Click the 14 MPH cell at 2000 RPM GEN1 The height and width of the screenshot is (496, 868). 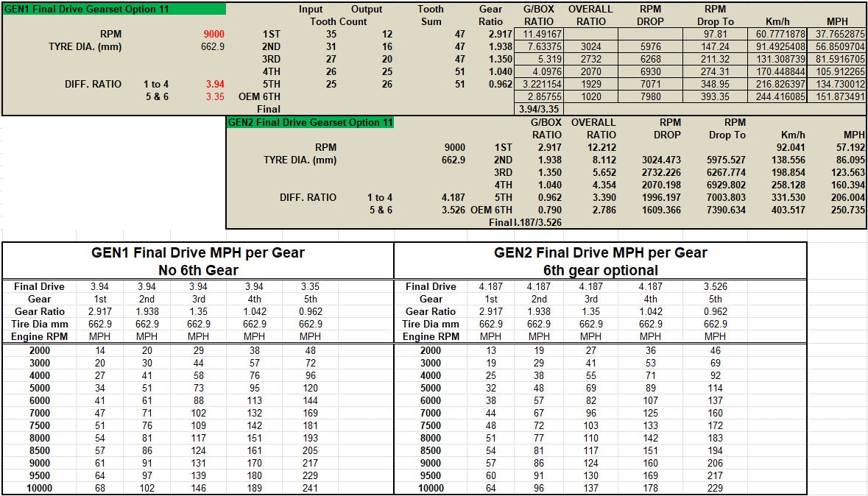click(99, 350)
